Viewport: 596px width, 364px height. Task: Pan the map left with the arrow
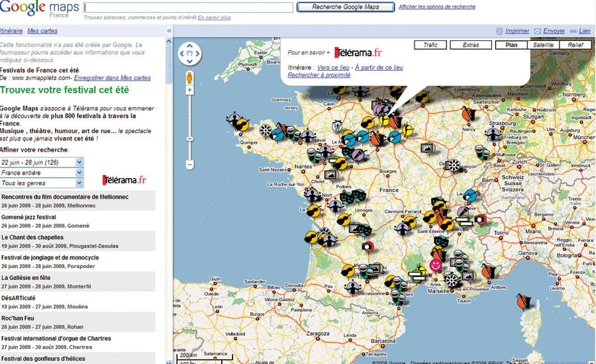181,54
